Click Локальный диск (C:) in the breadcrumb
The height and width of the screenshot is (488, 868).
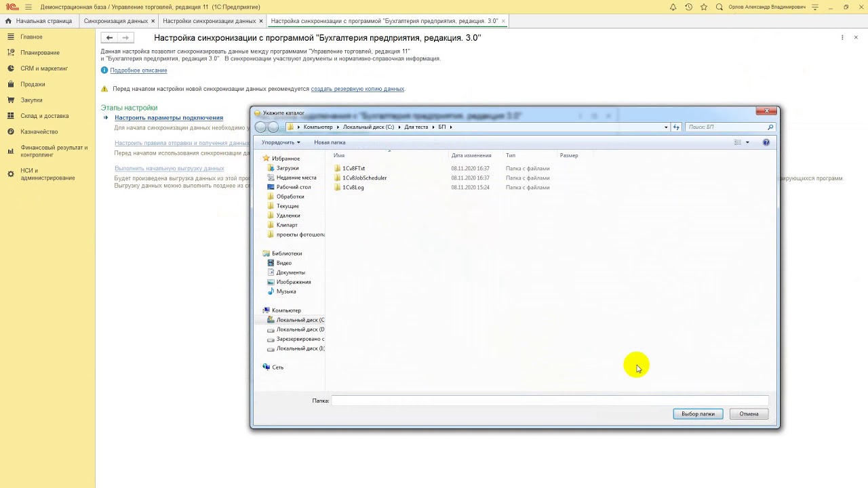(368, 127)
